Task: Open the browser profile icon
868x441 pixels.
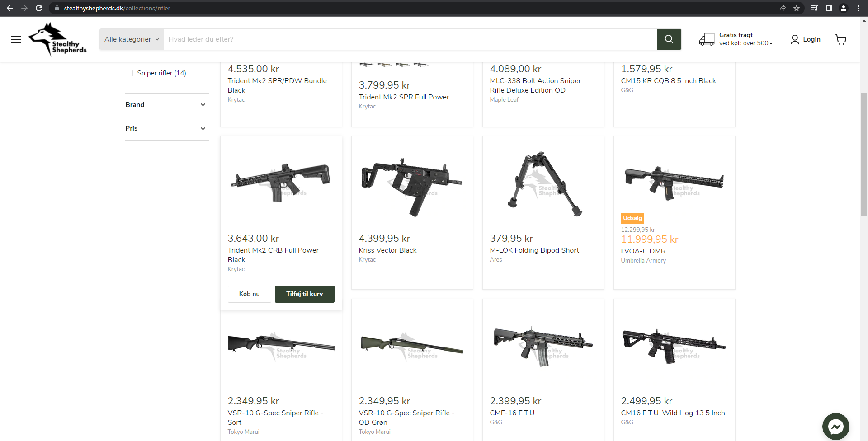Action: pos(844,8)
